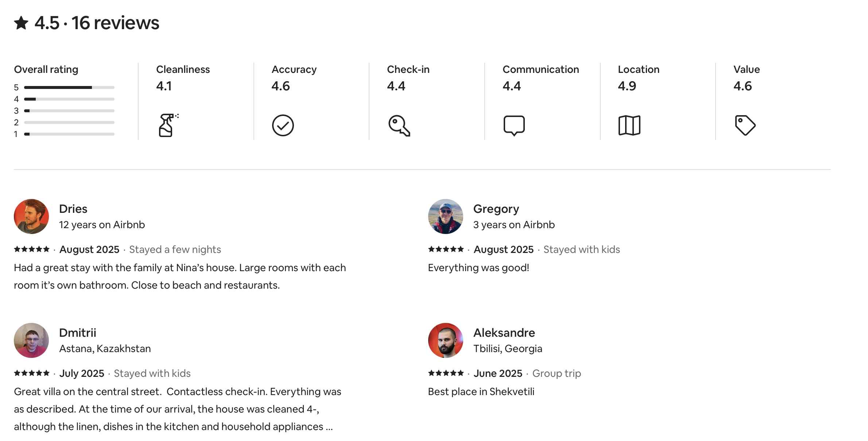Click the star icon beside 4.5 rating

click(22, 23)
